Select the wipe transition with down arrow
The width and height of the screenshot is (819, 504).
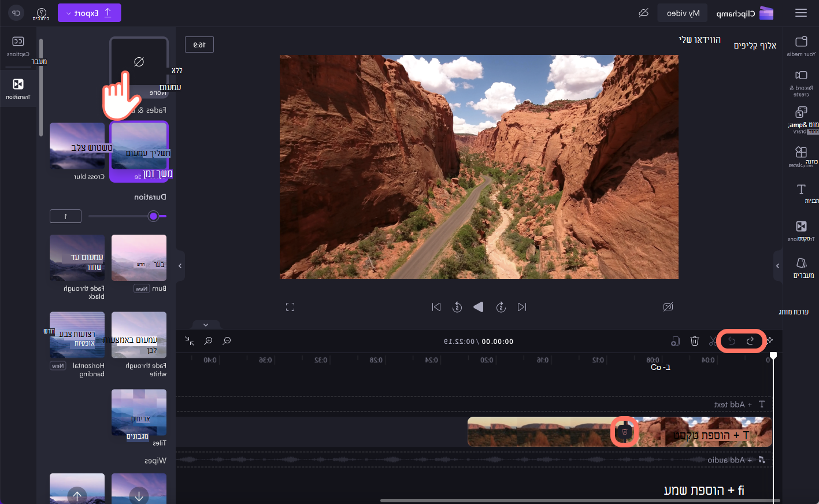139,489
